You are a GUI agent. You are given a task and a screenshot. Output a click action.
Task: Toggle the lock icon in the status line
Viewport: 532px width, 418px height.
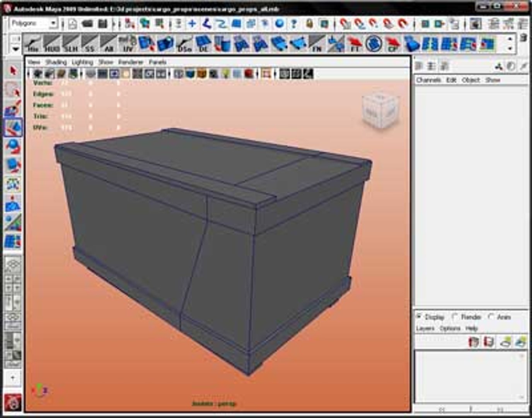pyautogui.click(x=309, y=24)
